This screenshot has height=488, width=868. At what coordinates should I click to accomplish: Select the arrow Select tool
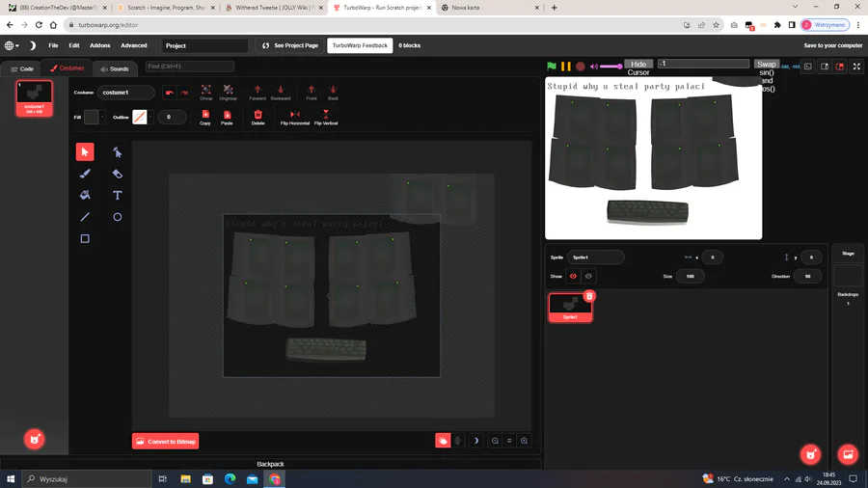85,151
